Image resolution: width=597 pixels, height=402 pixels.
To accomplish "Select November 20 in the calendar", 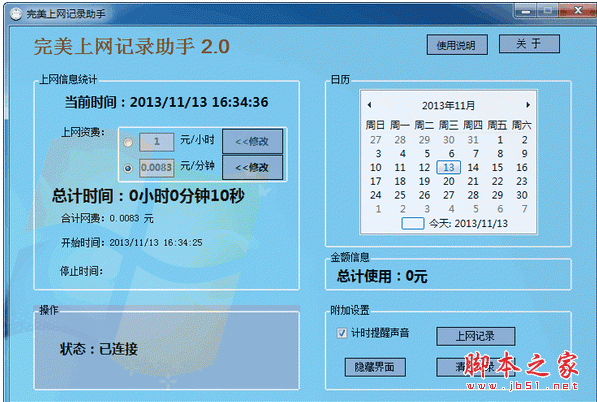I will tap(449, 181).
